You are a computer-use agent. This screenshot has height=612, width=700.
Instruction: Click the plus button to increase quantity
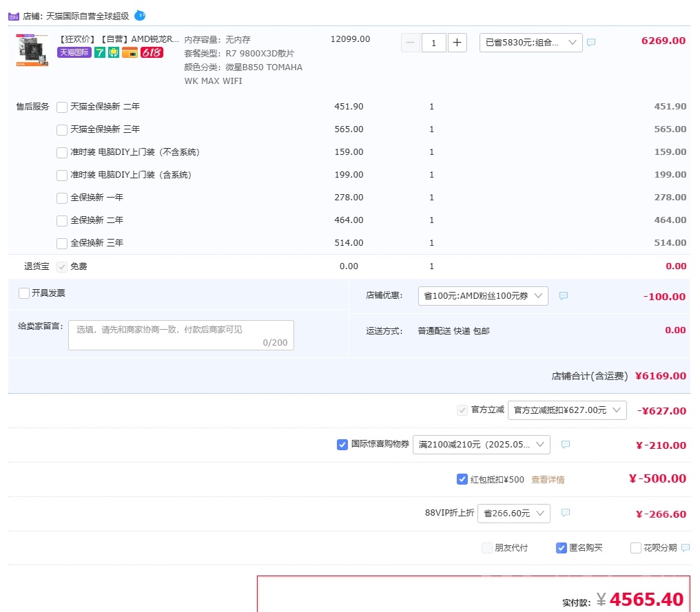[x=457, y=42]
